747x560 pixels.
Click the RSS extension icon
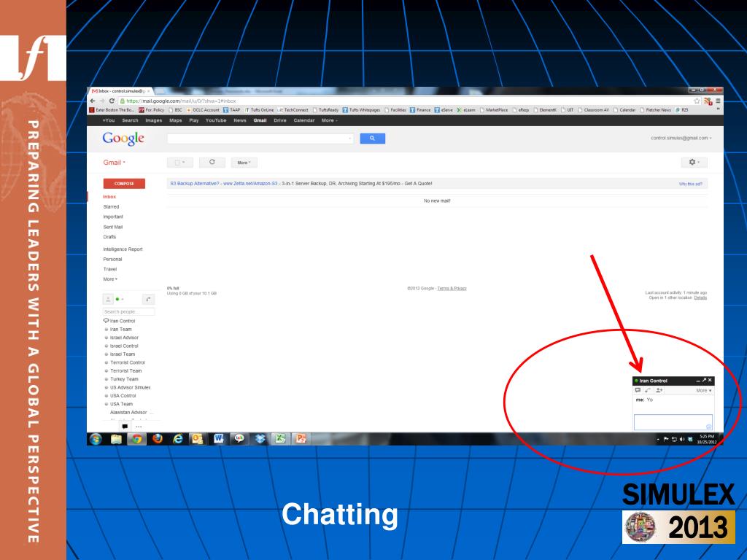(x=708, y=101)
